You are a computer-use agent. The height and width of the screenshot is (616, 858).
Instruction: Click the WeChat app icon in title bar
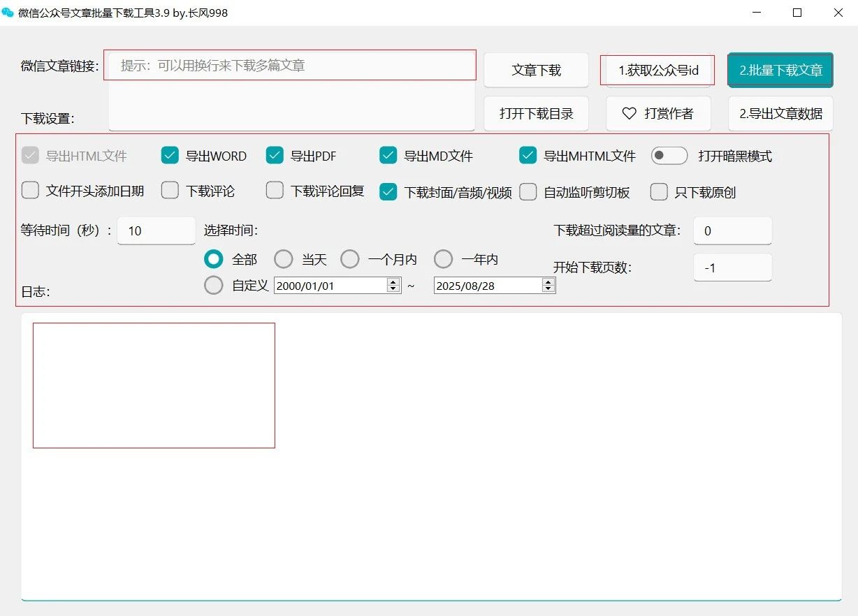8,13
